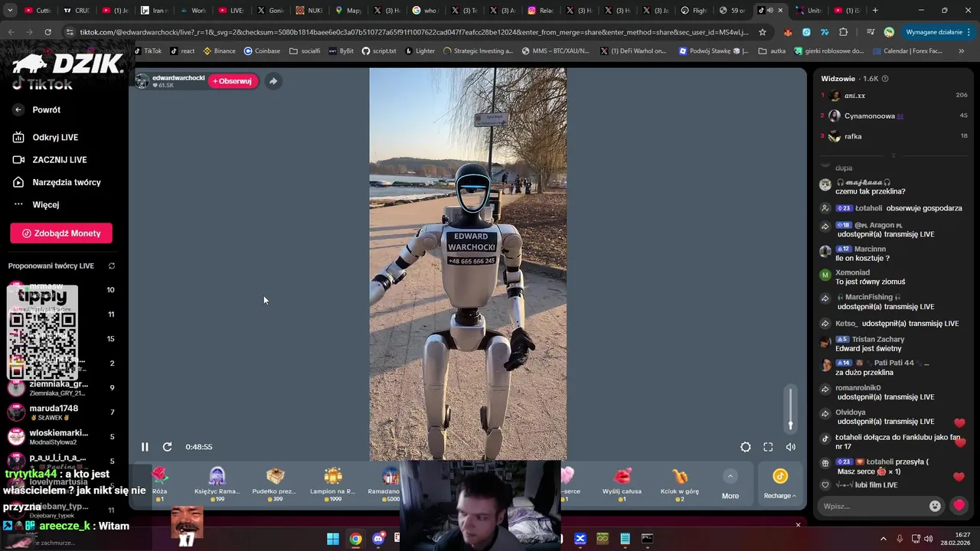Image resolution: width=980 pixels, height=551 pixels.
Task: Go back using the Powrót link
Action: [x=46, y=109]
